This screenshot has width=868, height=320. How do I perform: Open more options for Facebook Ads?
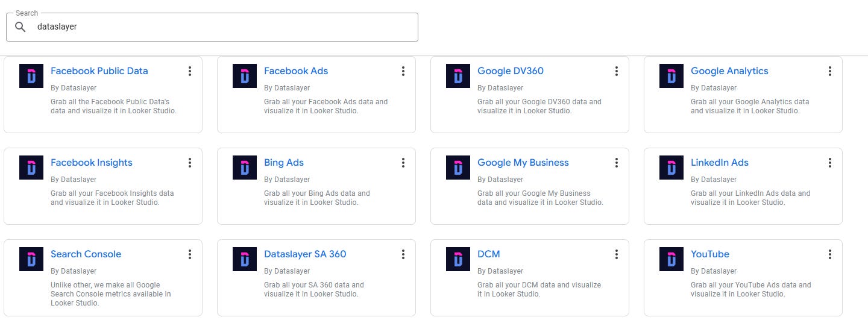(403, 71)
